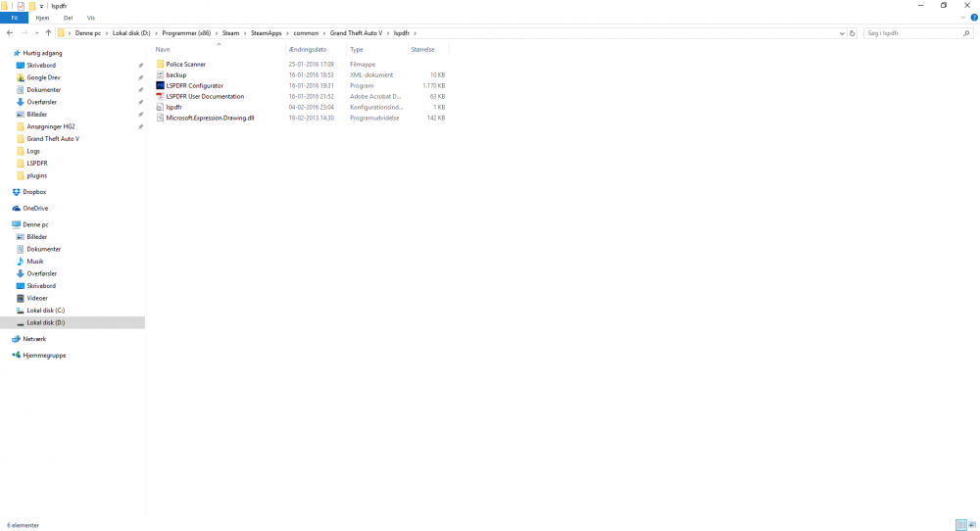Select Lokal disk (D:) drive
980x531 pixels.
tap(46, 322)
